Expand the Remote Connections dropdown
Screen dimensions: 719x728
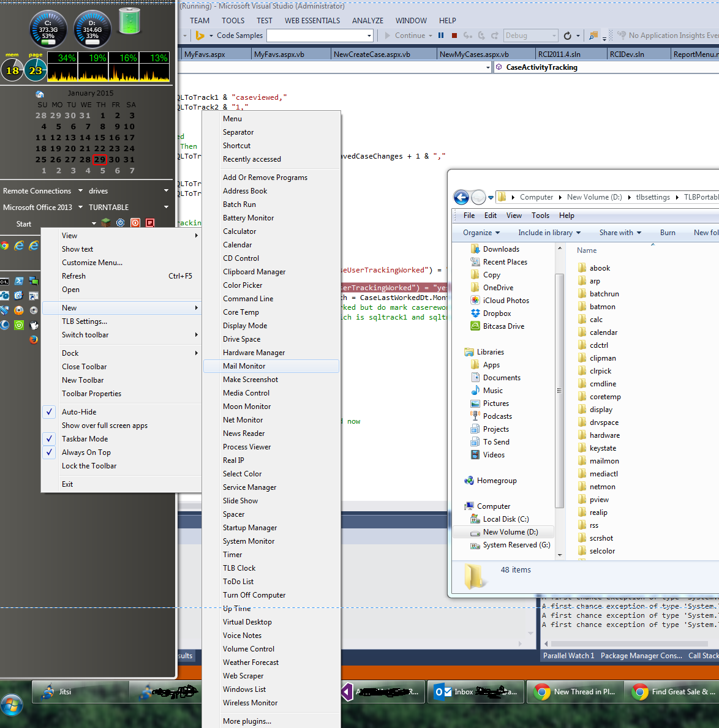80,191
